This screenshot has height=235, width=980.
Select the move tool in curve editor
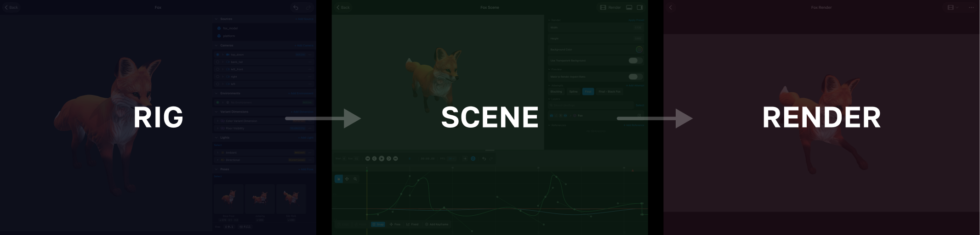click(347, 179)
